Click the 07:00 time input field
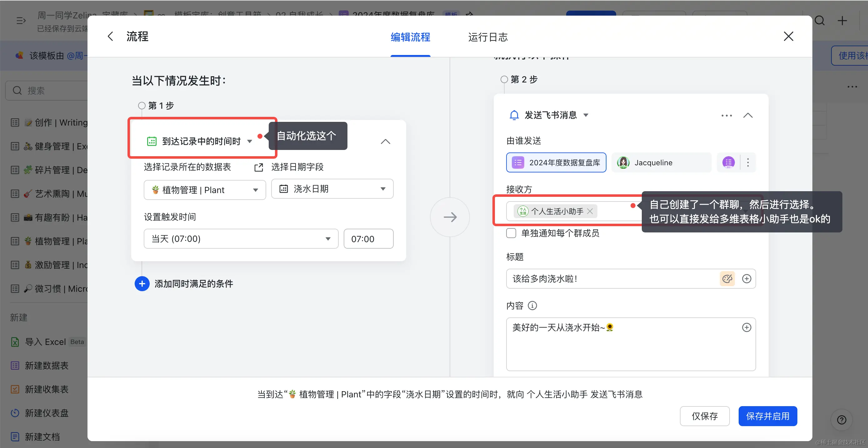Viewport: 868px width, 448px height. click(x=368, y=239)
